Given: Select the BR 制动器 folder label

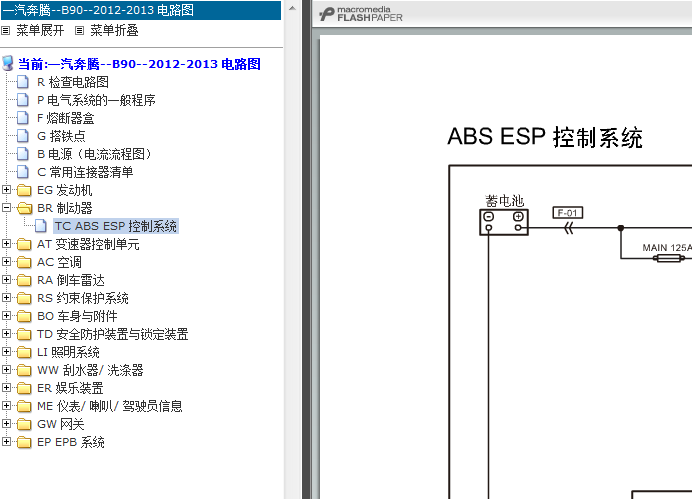Looking at the screenshot, I should [65, 208].
